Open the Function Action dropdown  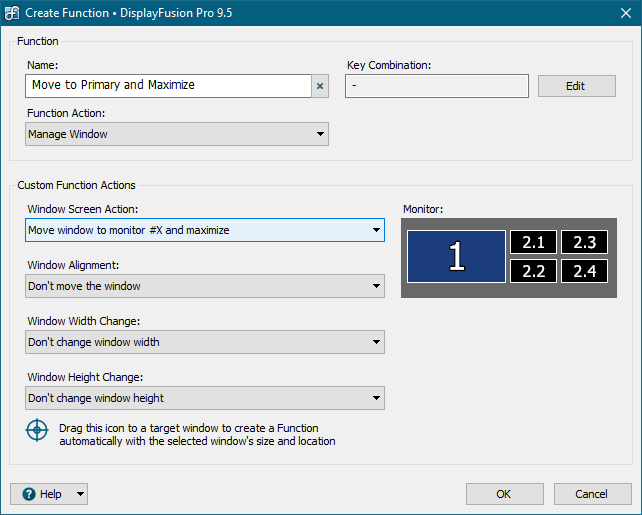point(177,134)
